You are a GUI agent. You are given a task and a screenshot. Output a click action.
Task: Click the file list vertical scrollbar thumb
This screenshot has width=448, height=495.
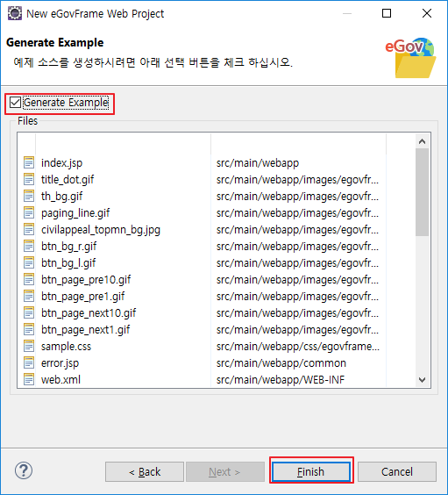tap(423, 192)
